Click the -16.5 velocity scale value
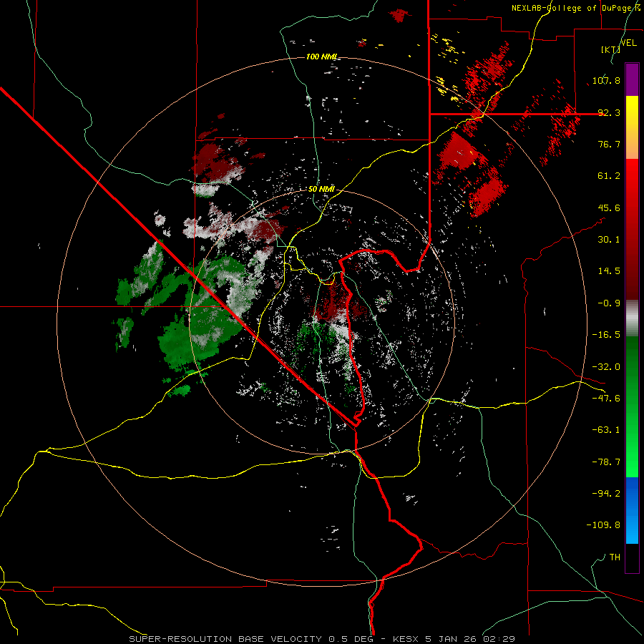The image size is (644, 644). click(606, 335)
